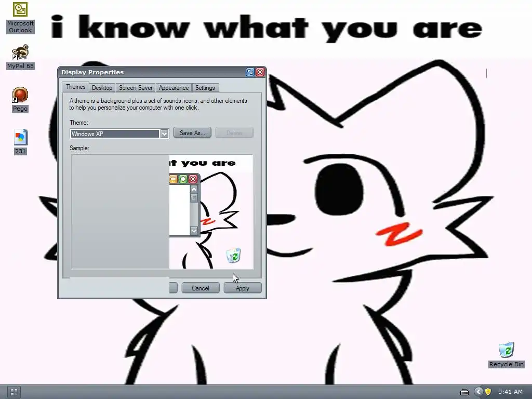Viewport: 532px width, 399px height.
Task: Click the recycle bin icon in sample preview
Action: (x=233, y=255)
